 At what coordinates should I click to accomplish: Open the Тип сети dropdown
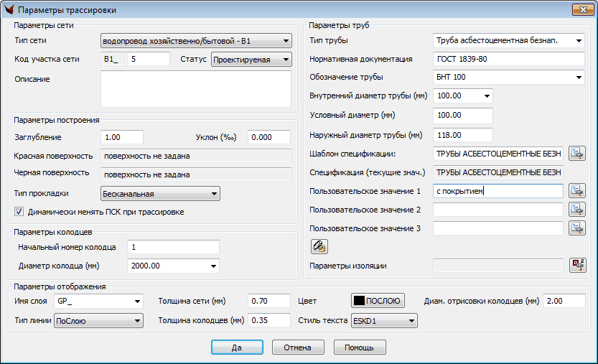tap(195, 41)
